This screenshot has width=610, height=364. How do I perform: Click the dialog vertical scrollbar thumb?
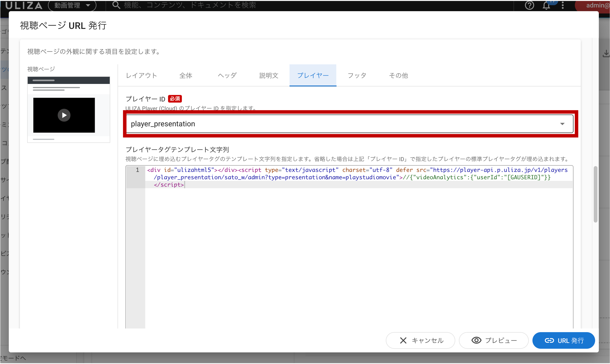pos(595,194)
